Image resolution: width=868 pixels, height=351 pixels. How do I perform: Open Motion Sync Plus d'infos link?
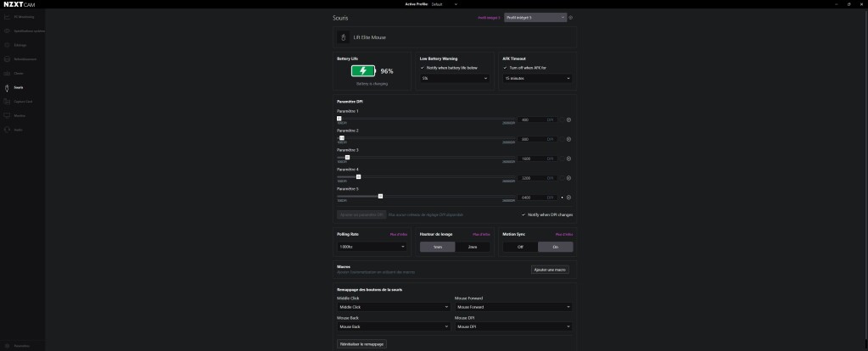pos(563,234)
